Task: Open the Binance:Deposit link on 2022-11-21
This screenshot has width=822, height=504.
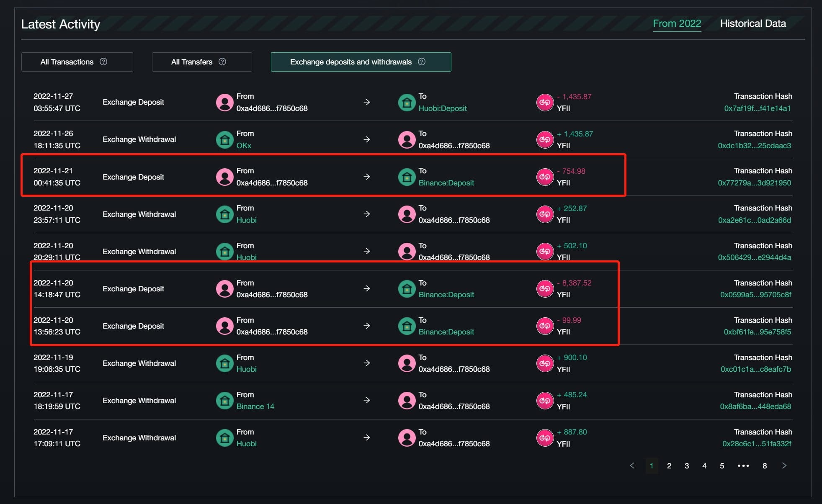Action: 446,183
